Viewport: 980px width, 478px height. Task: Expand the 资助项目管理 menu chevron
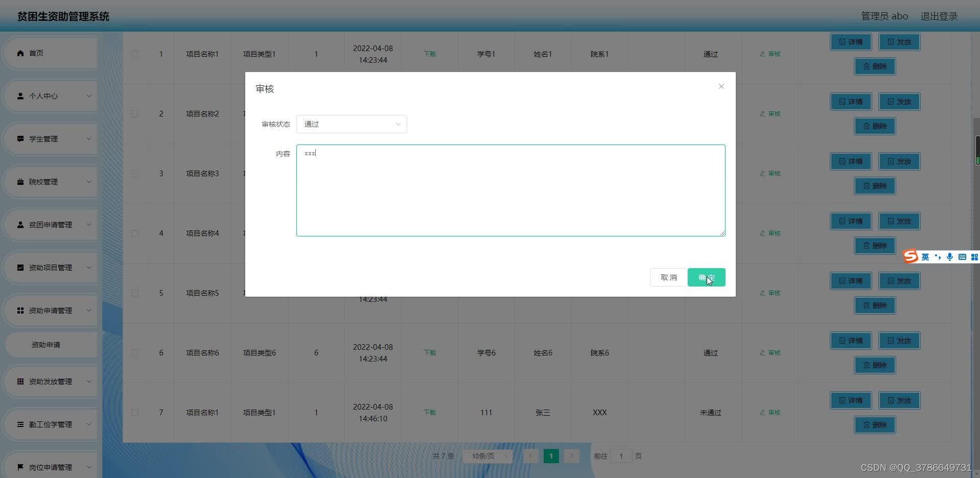(x=89, y=268)
